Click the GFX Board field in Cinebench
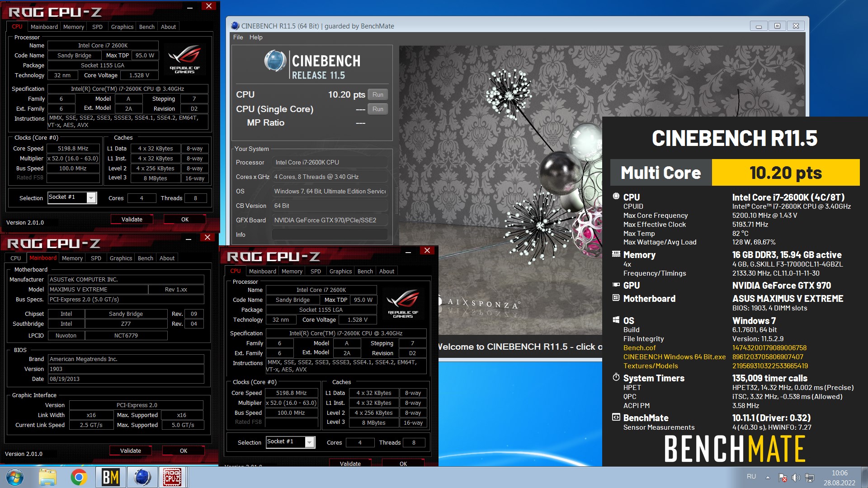 coord(330,220)
